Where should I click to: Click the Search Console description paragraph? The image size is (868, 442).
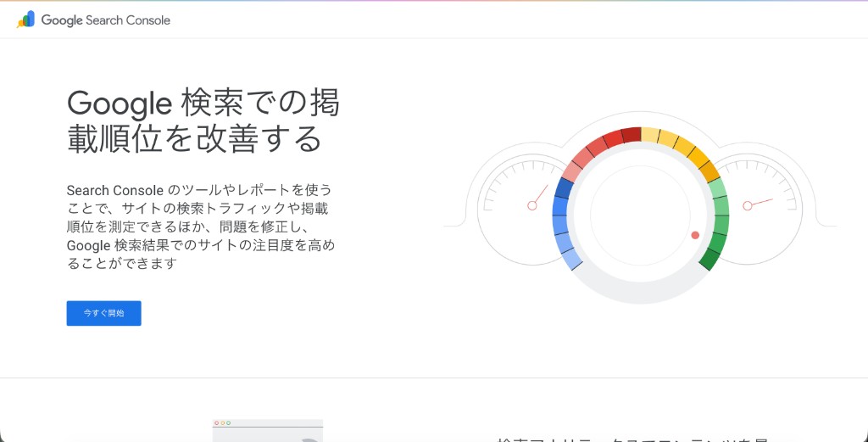(200, 227)
